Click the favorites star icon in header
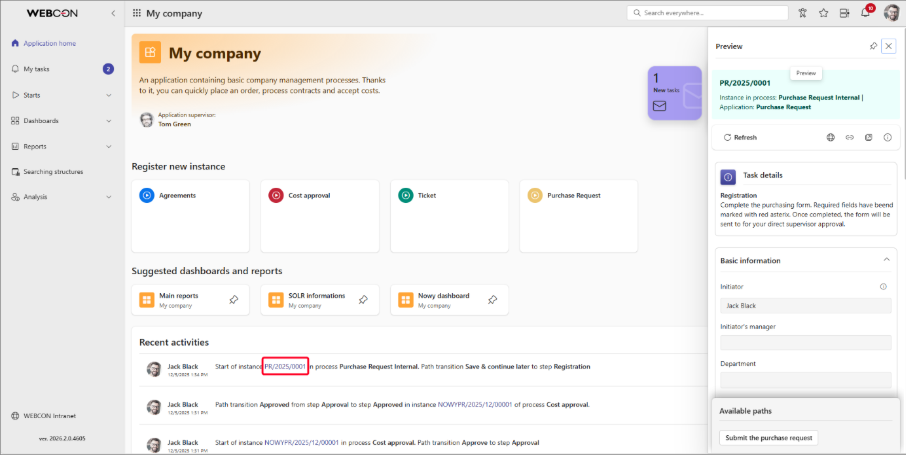 tap(824, 13)
